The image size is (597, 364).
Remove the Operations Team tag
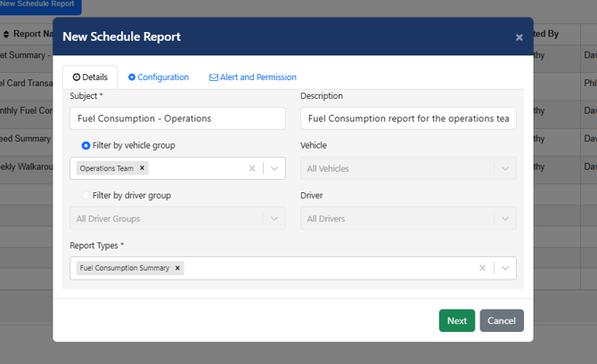pyautogui.click(x=142, y=167)
